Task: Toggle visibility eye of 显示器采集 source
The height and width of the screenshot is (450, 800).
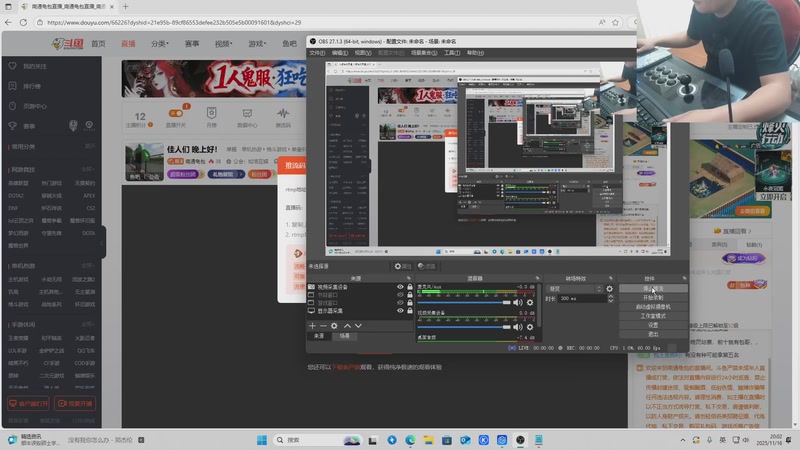Action: pos(401,310)
